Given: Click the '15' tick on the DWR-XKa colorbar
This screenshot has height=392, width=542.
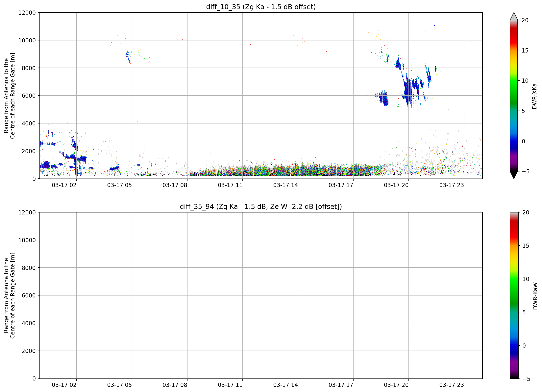Looking at the screenshot, I should pos(525,51).
